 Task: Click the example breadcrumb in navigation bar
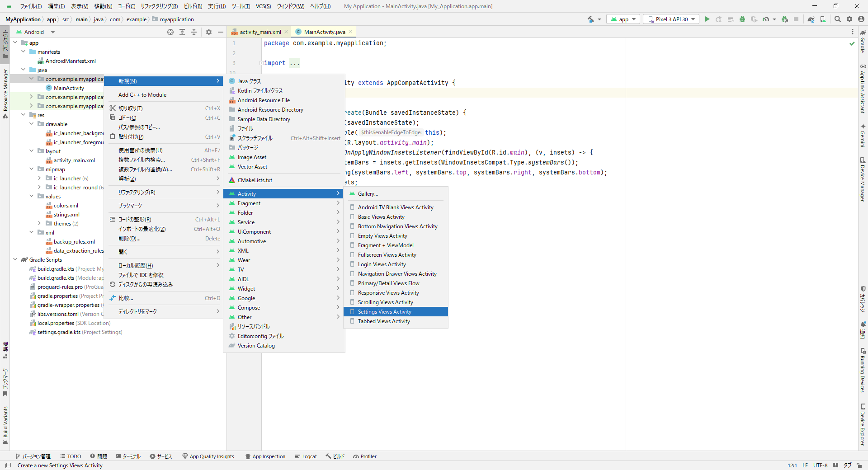click(137, 19)
